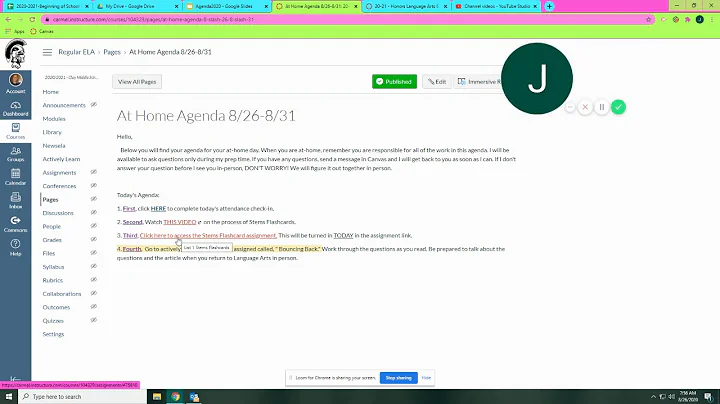The height and width of the screenshot is (404, 720).
Task: Finish the Loom recording with green checkmark
Action: [619, 107]
